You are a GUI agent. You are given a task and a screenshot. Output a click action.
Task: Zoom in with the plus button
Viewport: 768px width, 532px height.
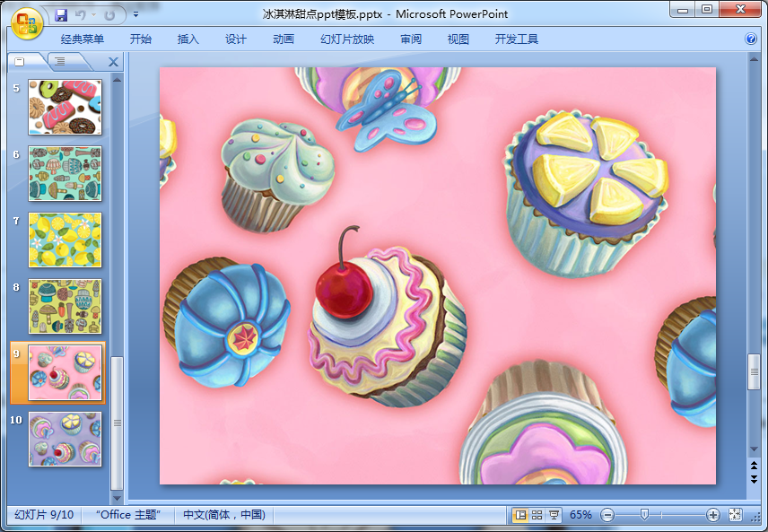tap(713, 515)
